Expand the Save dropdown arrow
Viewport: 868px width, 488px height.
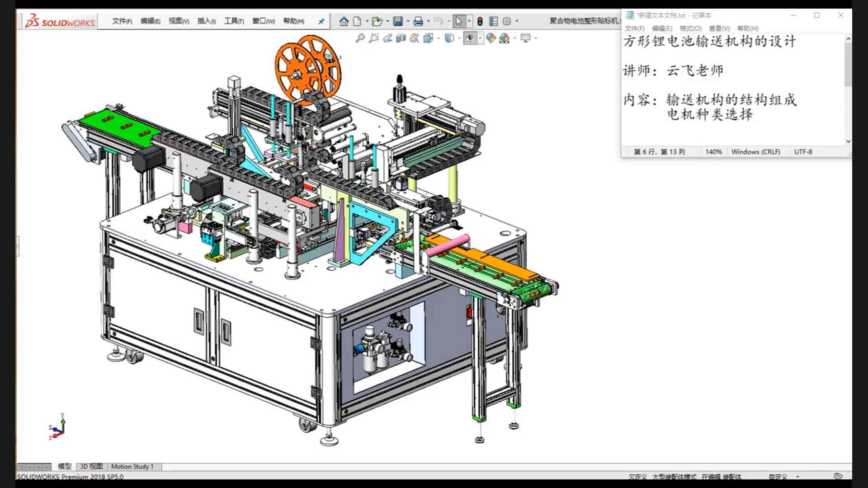coord(408,21)
